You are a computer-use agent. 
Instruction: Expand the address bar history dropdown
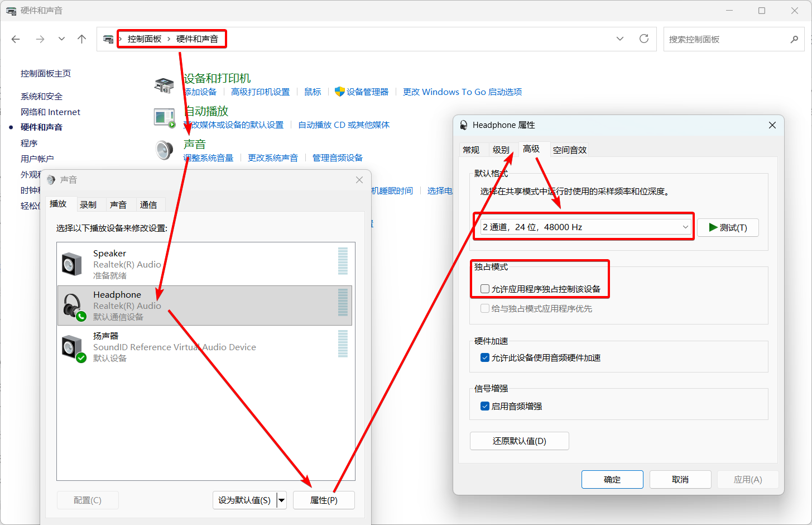pos(619,39)
